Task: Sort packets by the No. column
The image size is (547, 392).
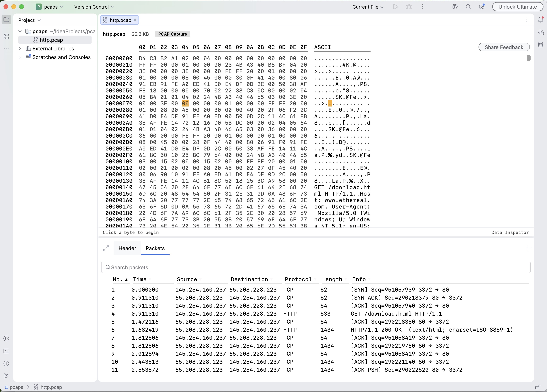Action: pyautogui.click(x=120, y=279)
